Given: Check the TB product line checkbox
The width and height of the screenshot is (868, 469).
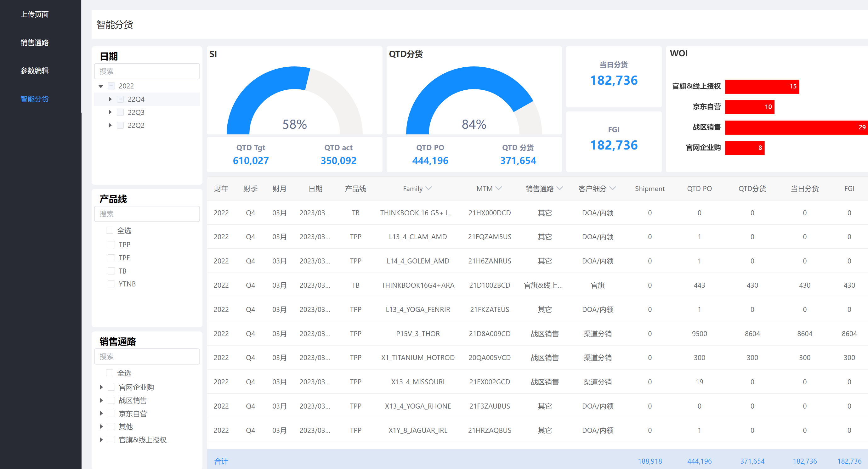Looking at the screenshot, I should pyautogui.click(x=111, y=271).
